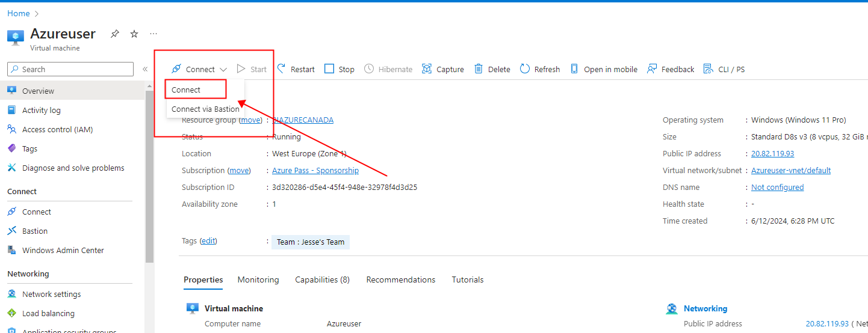Viewport: 868px width, 333px height.
Task: Open the public IP 20.82.119.93 link in Essentials
Action: pyautogui.click(x=772, y=153)
